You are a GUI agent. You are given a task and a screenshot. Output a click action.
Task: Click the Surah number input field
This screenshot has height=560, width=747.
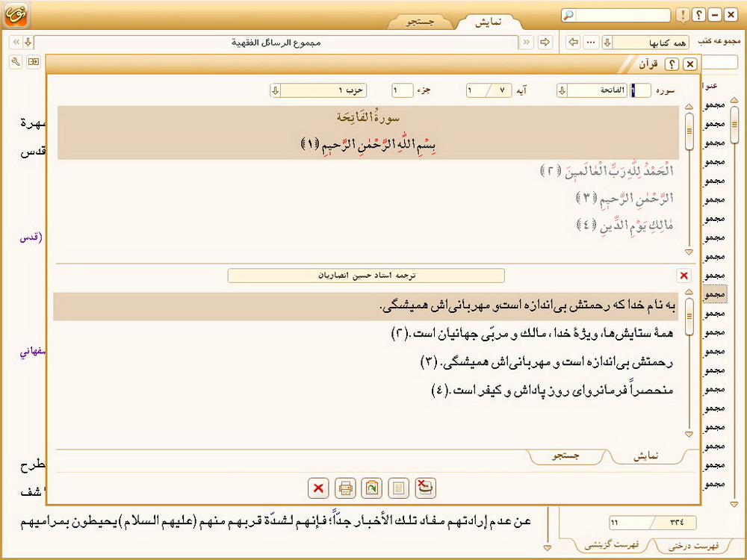pyautogui.click(x=640, y=90)
